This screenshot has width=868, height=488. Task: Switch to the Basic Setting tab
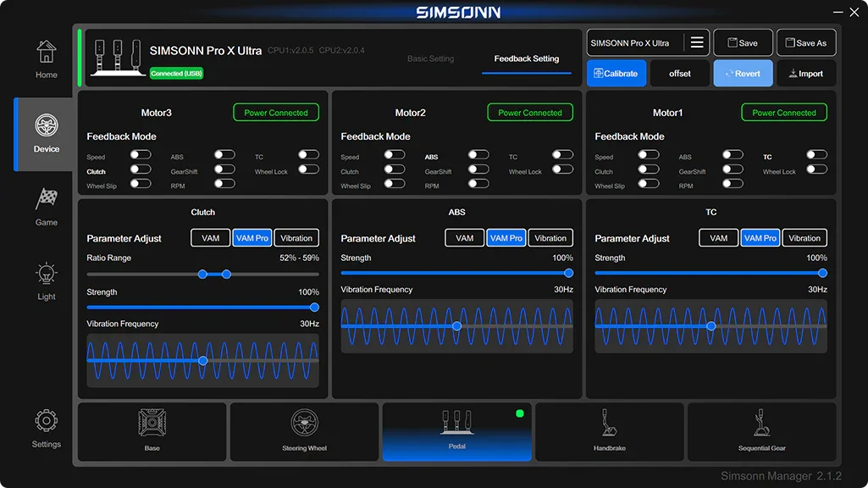pyautogui.click(x=430, y=58)
